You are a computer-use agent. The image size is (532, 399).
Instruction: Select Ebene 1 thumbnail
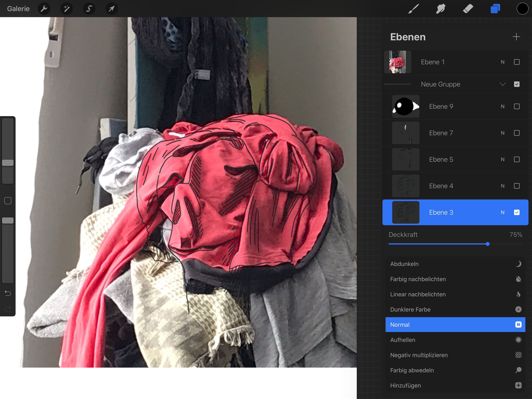click(398, 62)
